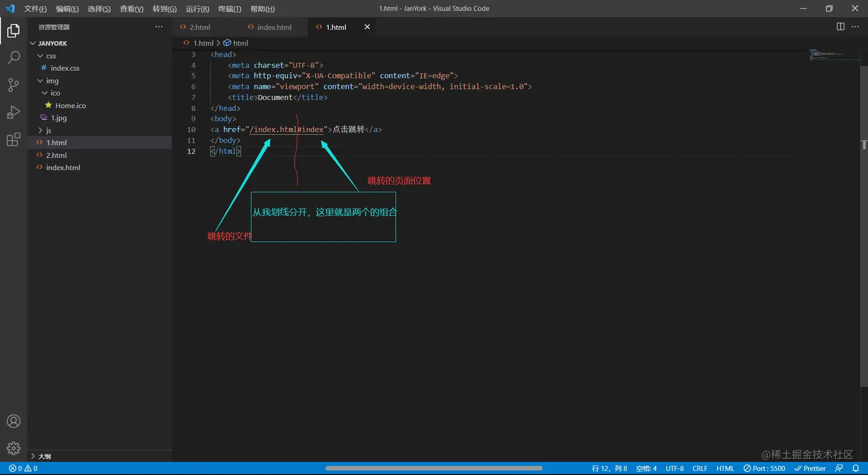Open the 文件(F) menu

pos(36,9)
